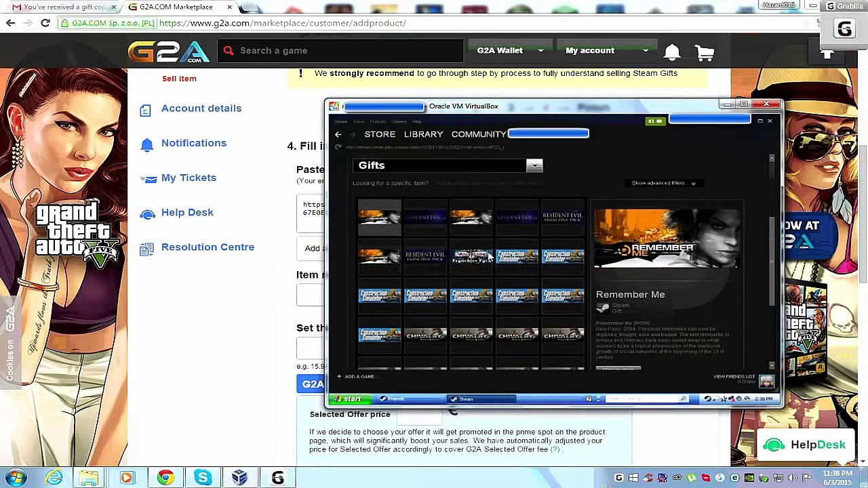Viewport: 868px width, 488px height.
Task: Click the G2A logo in the header
Action: (168, 52)
